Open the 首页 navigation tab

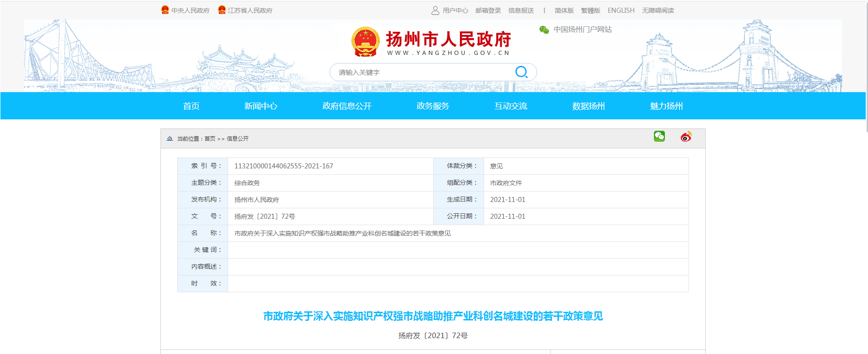(x=191, y=106)
